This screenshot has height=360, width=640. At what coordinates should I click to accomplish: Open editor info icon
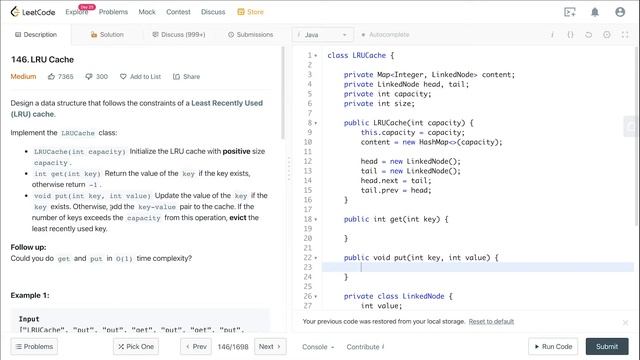point(552,35)
